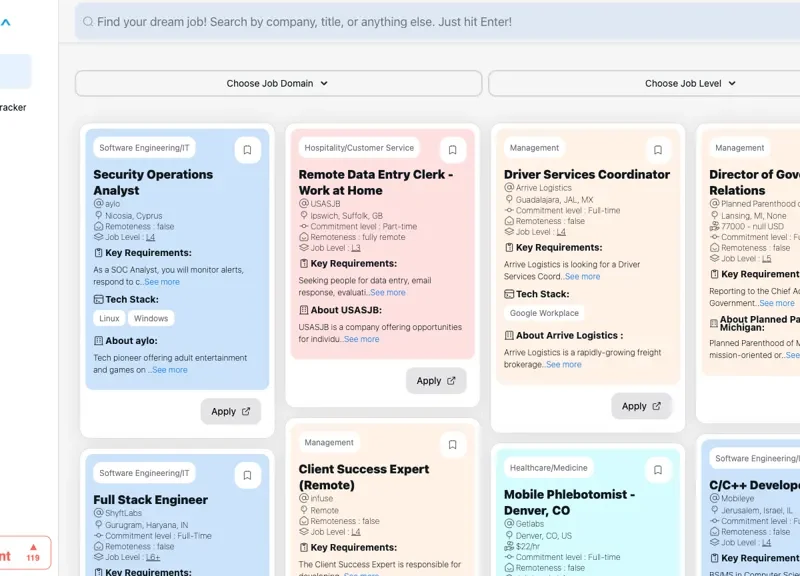Save the Mobile Phlebotomist job card

pyautogui.click(x=657, y=468)
